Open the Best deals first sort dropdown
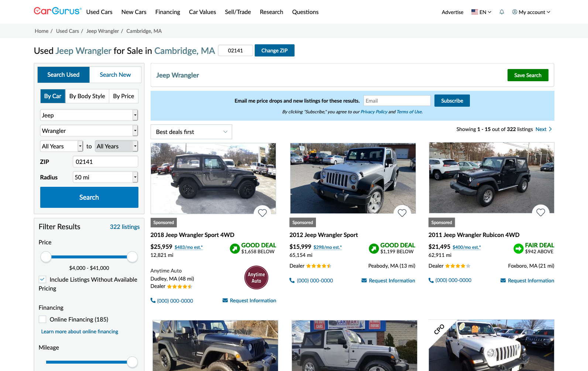588x371 pixels. (x=191, y=132)
